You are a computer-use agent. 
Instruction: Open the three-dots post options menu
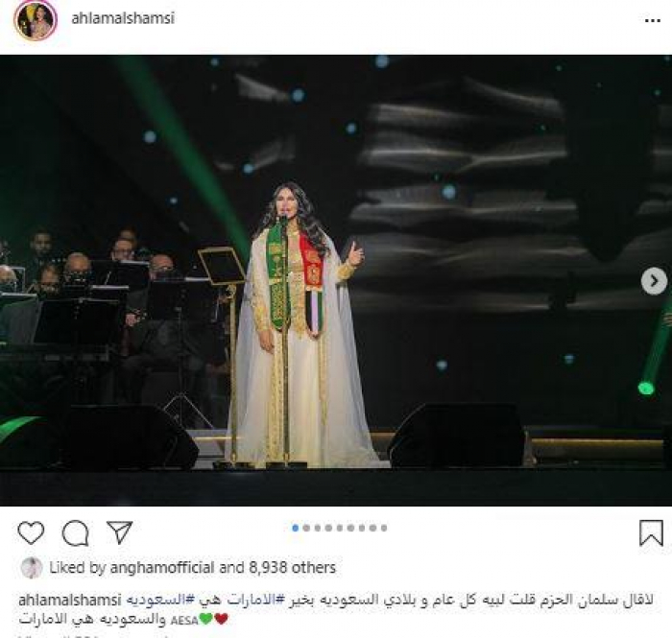pos(652,20)
